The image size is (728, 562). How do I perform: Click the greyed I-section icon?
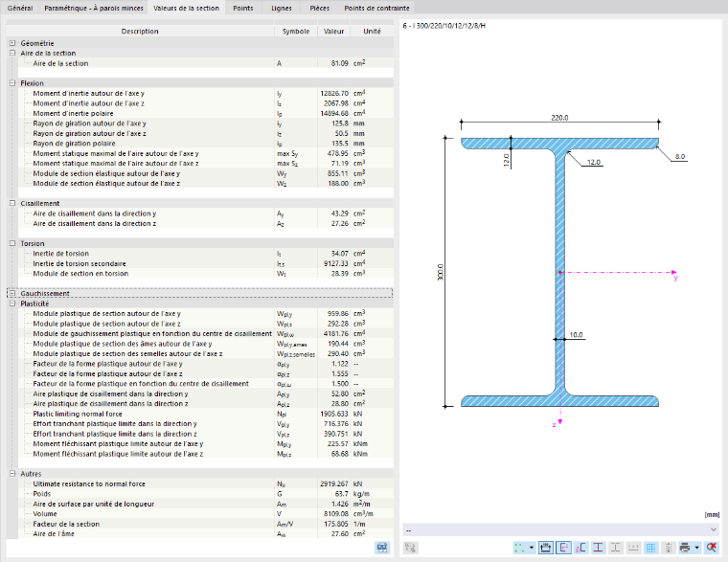tap(615, 548)
